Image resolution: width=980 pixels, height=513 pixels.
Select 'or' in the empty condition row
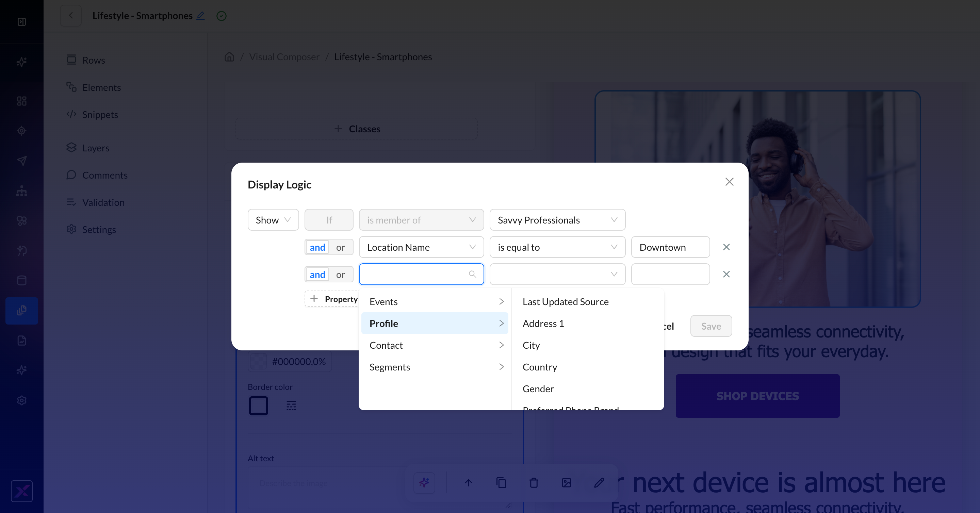click(x=341, y=275)
